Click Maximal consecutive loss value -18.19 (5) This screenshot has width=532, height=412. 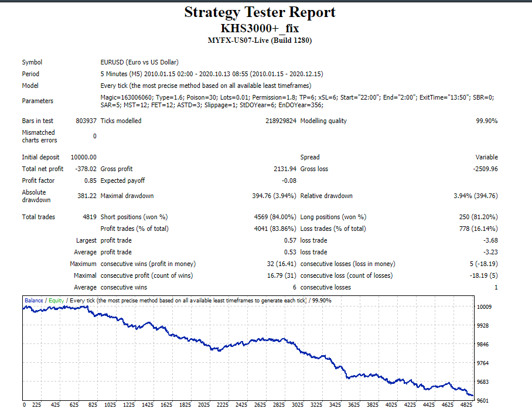coord(484,275)
